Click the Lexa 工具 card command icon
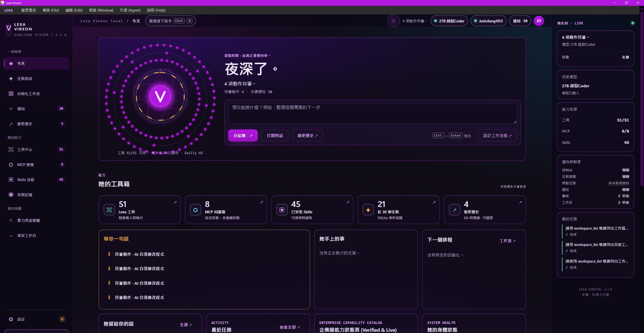 pos(109,210)
